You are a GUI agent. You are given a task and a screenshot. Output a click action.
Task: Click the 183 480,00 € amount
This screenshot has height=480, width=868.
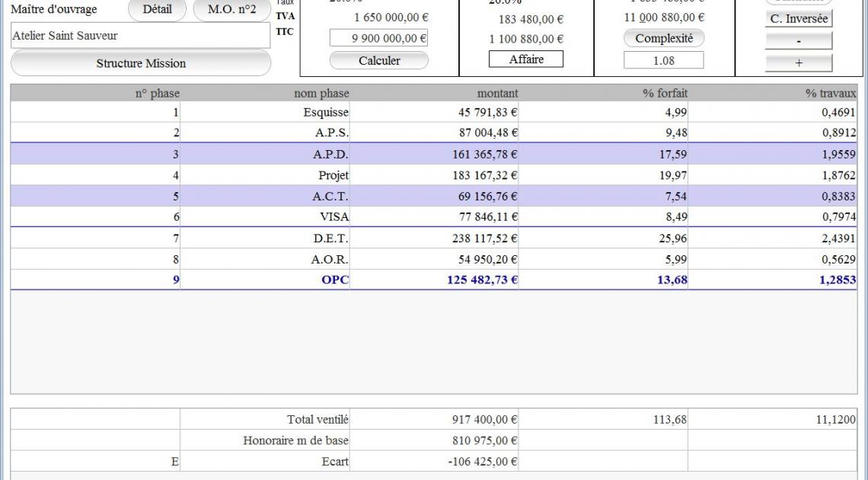531,19
